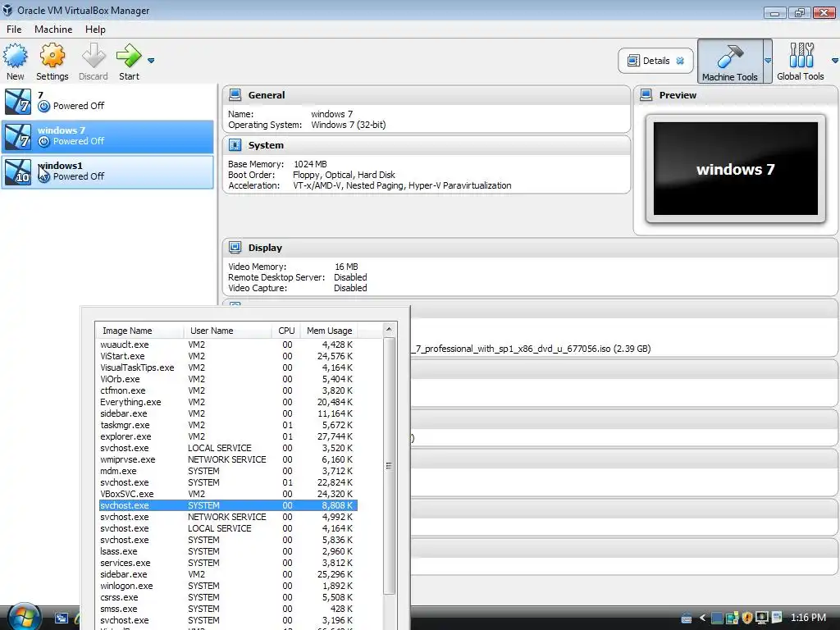
Task: Select the highlighted svchost.exe 8,808 K row
Action: click(x=228, y=505)
